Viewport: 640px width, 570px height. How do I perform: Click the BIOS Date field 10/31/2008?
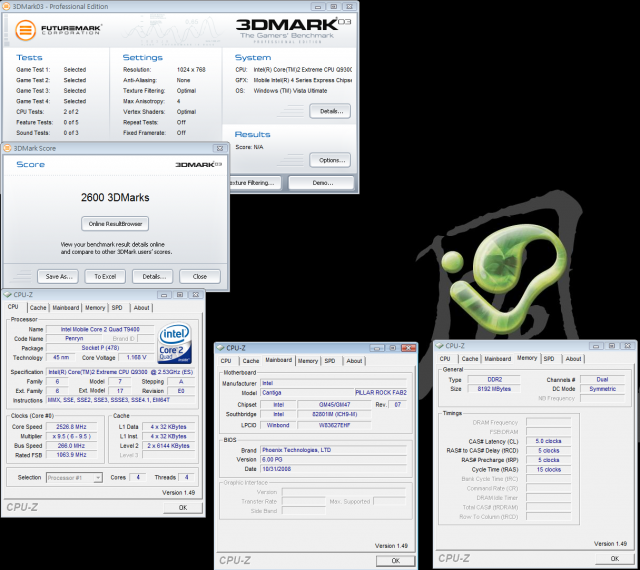coord(333,469)
